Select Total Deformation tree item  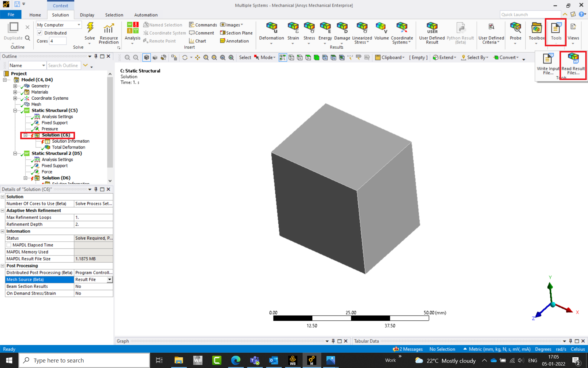tap(68, 147)
